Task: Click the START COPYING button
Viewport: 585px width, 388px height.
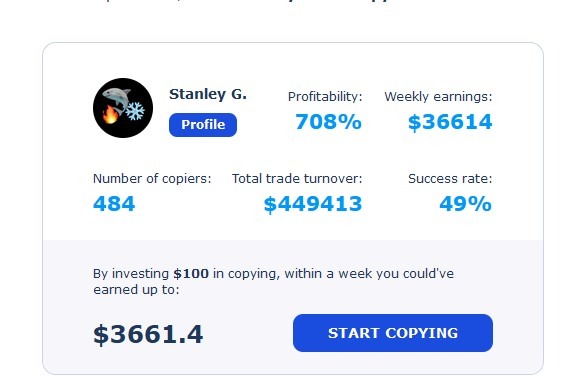Action: pos(392,333)
